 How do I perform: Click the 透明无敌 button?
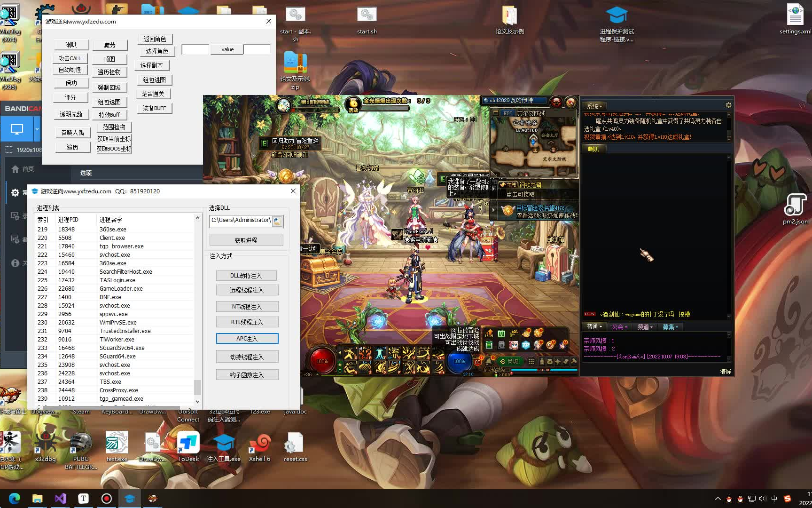71,114
